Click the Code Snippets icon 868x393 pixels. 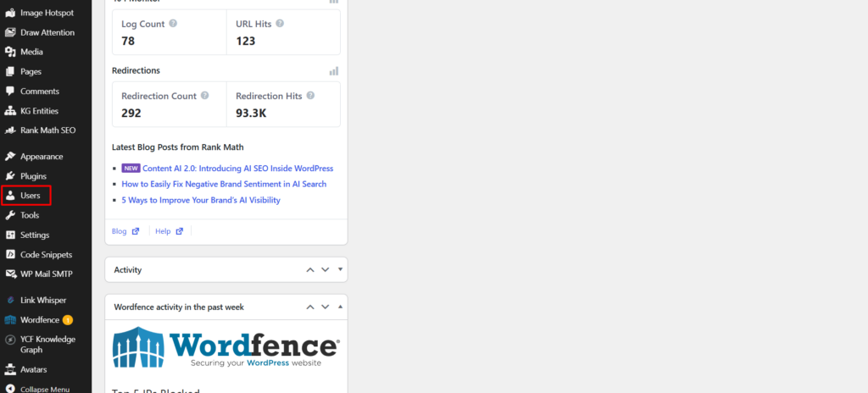click(10, 255)
